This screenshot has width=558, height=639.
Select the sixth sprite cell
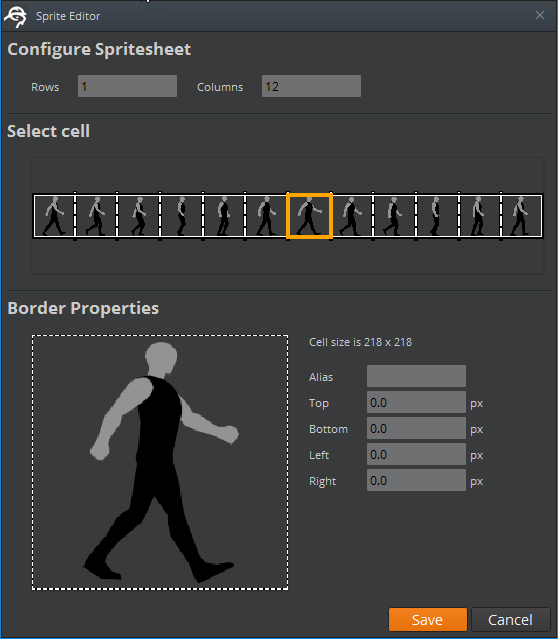tap(266, 216)
